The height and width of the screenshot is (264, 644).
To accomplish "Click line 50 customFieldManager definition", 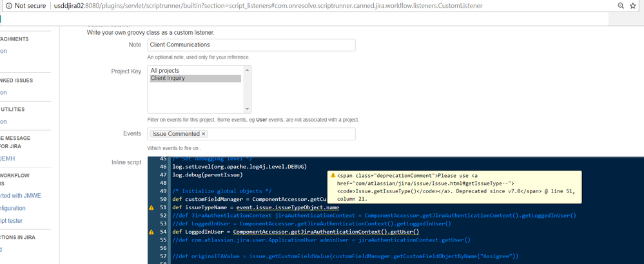I will pyautogui.click(x=249, y=199).
